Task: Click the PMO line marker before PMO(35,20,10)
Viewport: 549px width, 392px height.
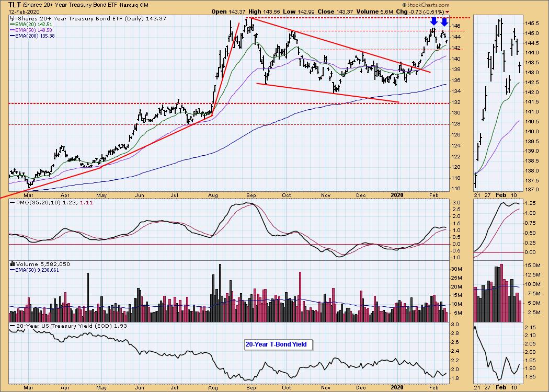Action: click(x=13, y=203)
